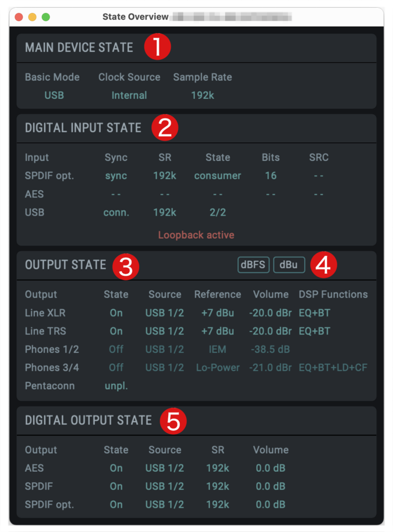Click the 192k sample rate value
Viewport: 393px width, 532px height.
click(202, 95)
